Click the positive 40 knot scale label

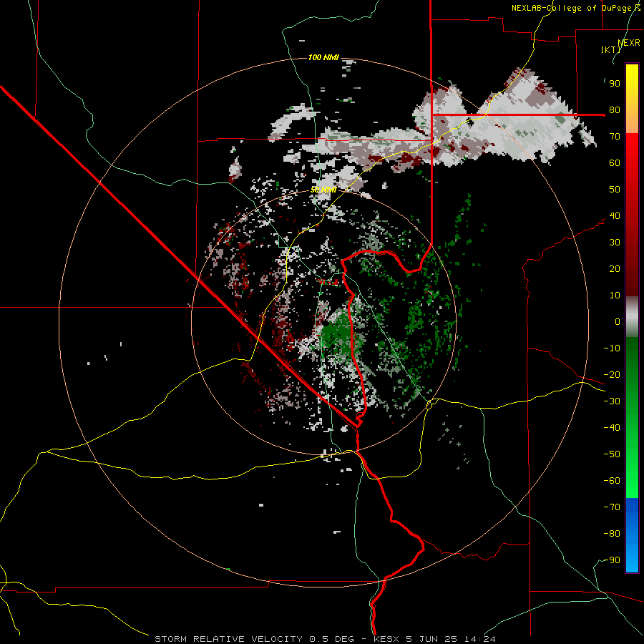point(615,215)
